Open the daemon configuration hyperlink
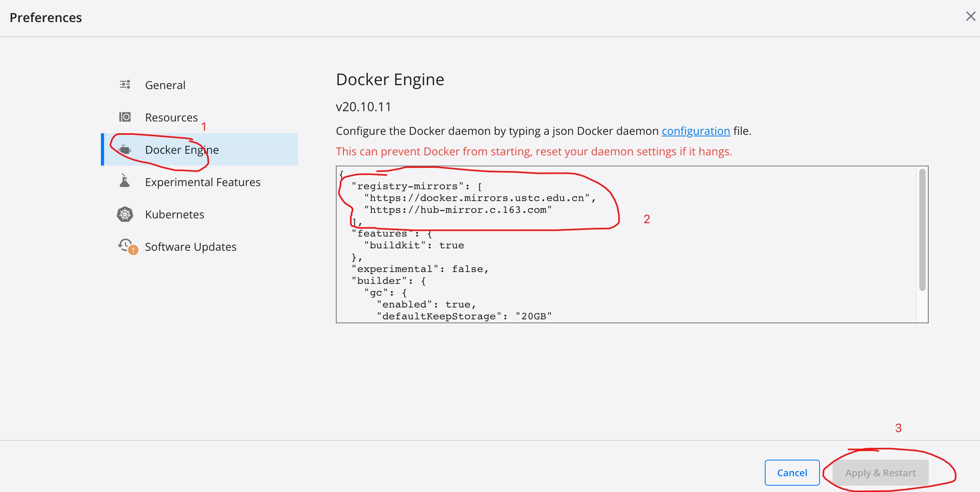 [x=696, y=131]
